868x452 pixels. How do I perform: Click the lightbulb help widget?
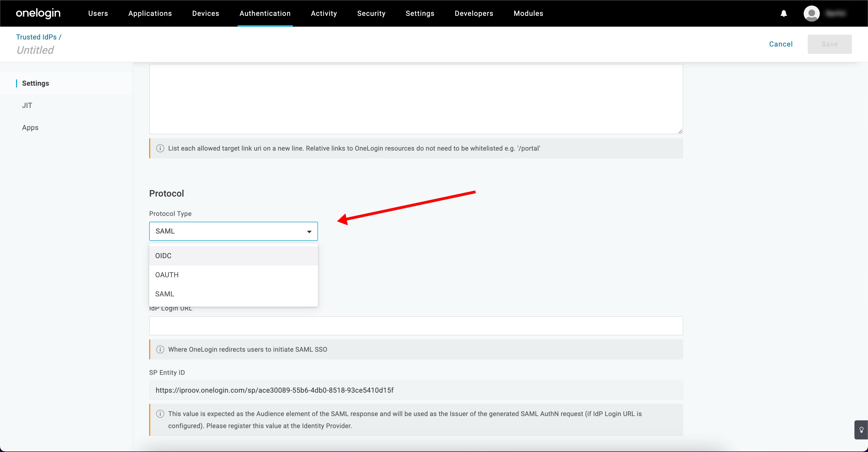pos(861,430)
